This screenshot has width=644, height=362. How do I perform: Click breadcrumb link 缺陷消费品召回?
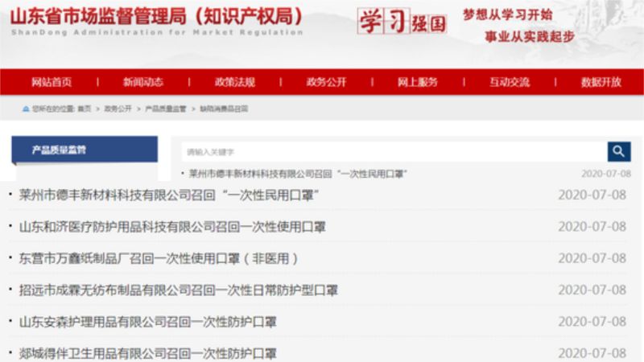pos(224,109)
